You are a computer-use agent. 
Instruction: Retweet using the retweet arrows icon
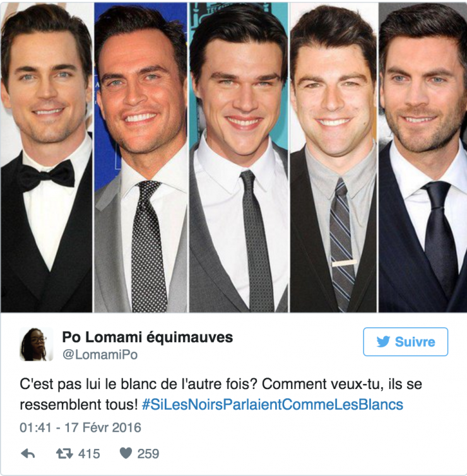pyautogui.click(x=64, y=454)
